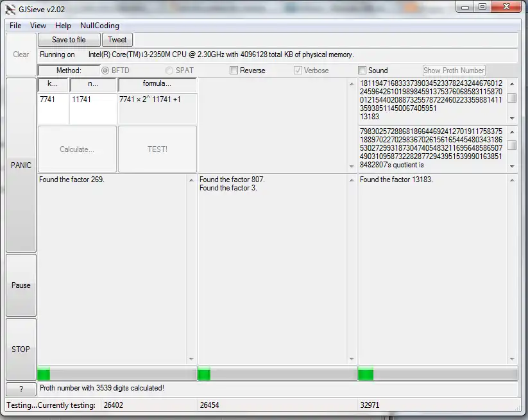528x420 pixels.
Task: Click the formula field 7741 × 2^ 11741 +1
Action: [x=157, y=109]
